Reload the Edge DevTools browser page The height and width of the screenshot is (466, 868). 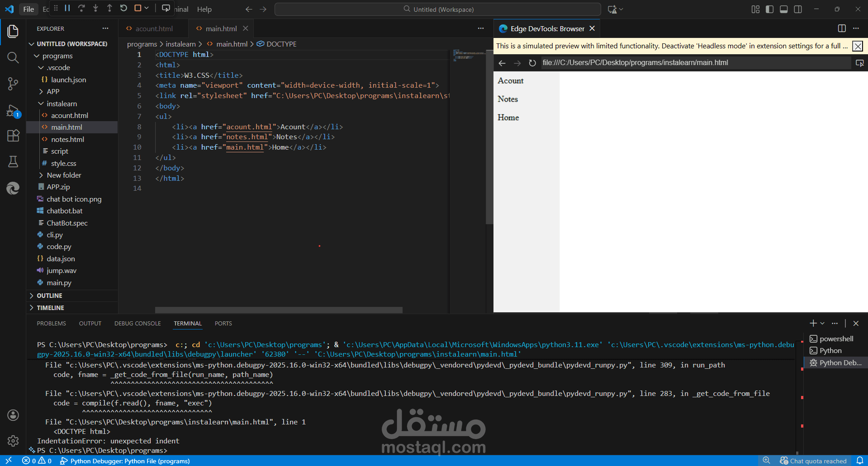point(532,63)
